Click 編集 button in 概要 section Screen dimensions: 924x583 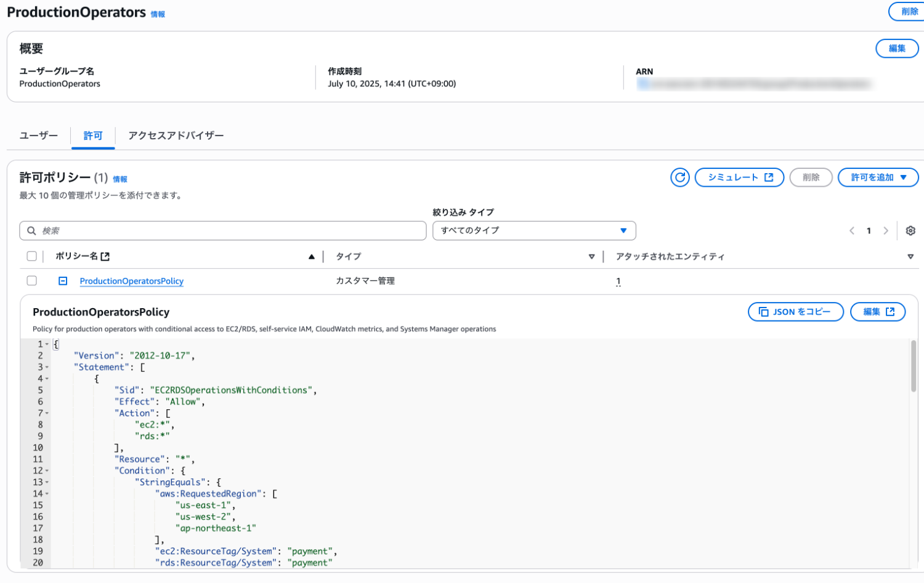[x=897, y=48]
